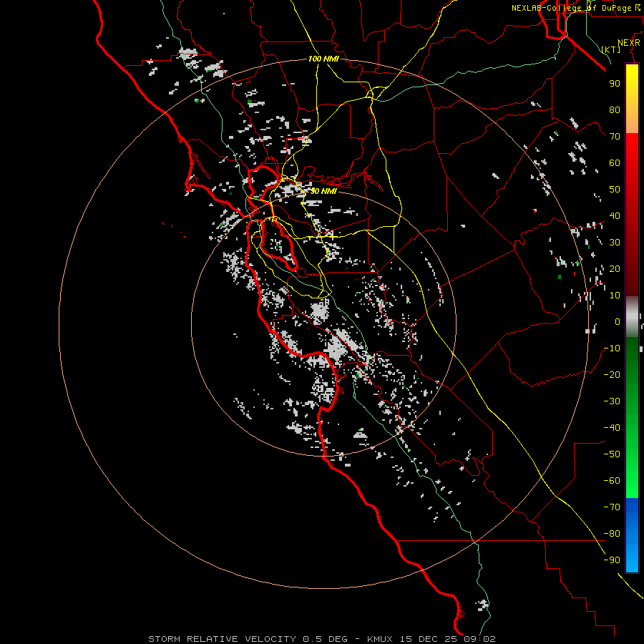Click the positive 80 knot scale label
The image size is (644, 644).
pos(615,110)
